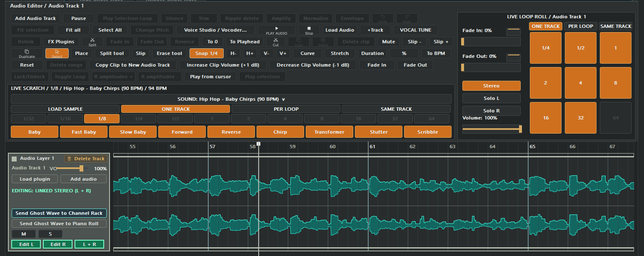
Task: Click bar 61 on the timeline ruler
Action: [x=372, y=147]
